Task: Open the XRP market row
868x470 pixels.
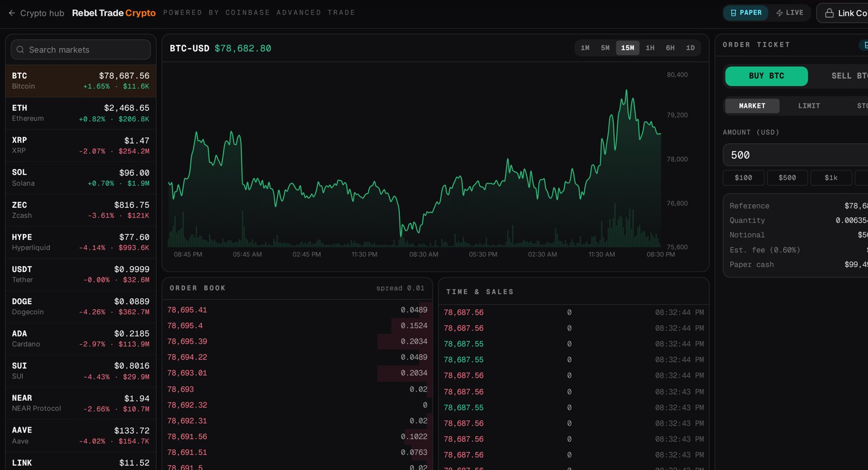Action: pyautogui.click(x=81, y=145)
